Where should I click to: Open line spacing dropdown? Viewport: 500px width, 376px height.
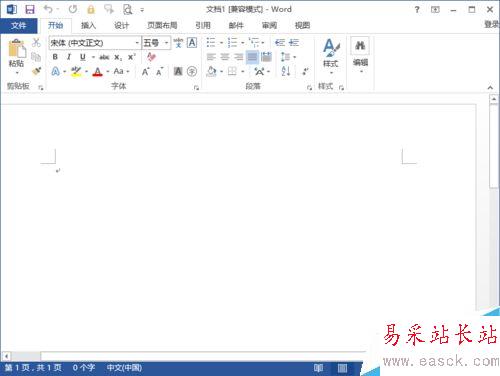coord(288,57)
